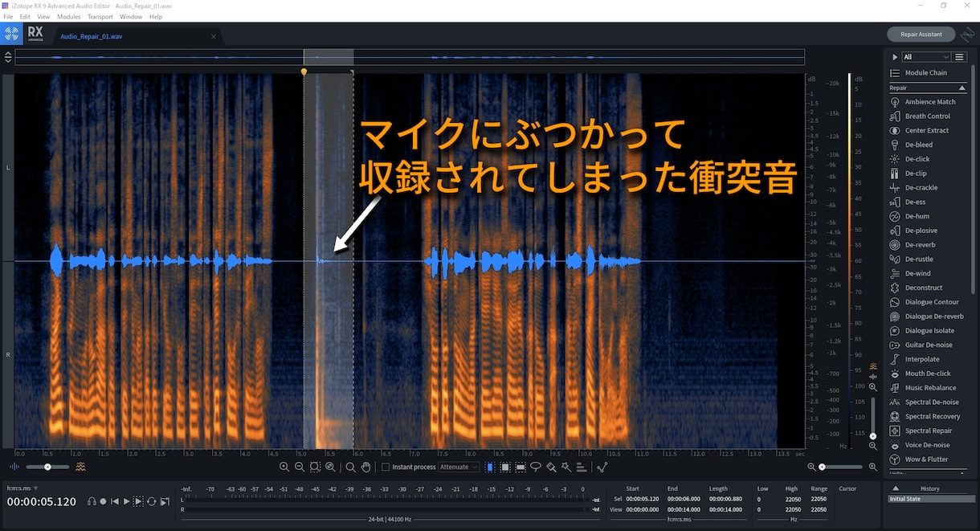Select the time-frequency selection tool
The height and width of the screenshot is (531, 980).
(504, 467)
